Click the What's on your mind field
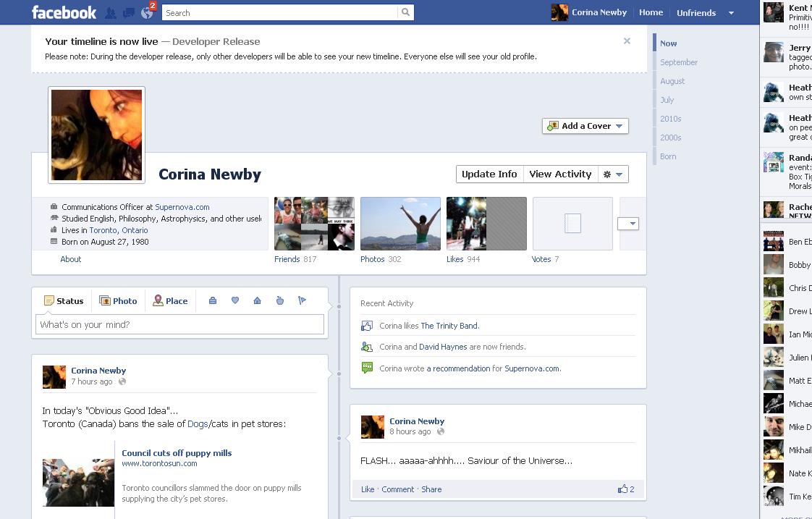Image resolution: width=812 pixels, height=519 pixels. coord(179,325)
